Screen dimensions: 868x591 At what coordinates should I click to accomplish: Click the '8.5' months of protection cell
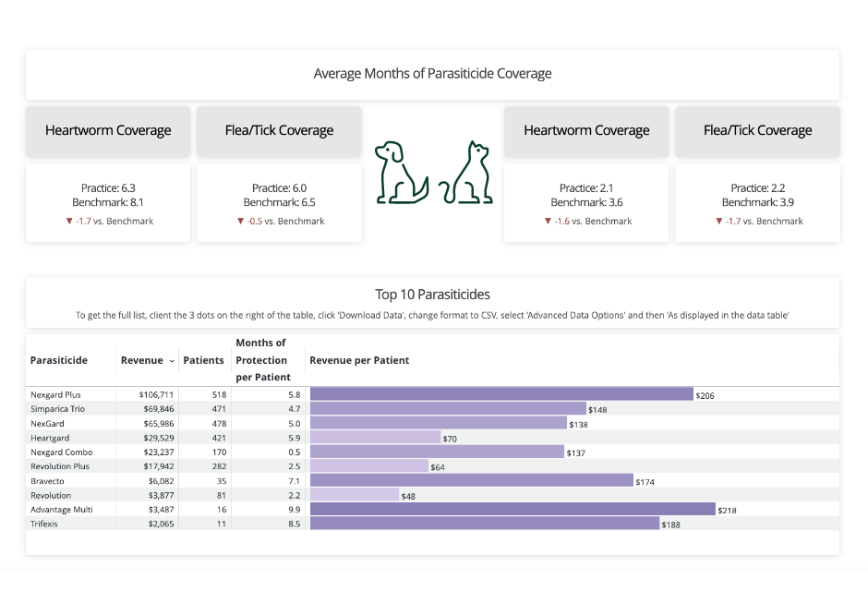coord(294,524)
